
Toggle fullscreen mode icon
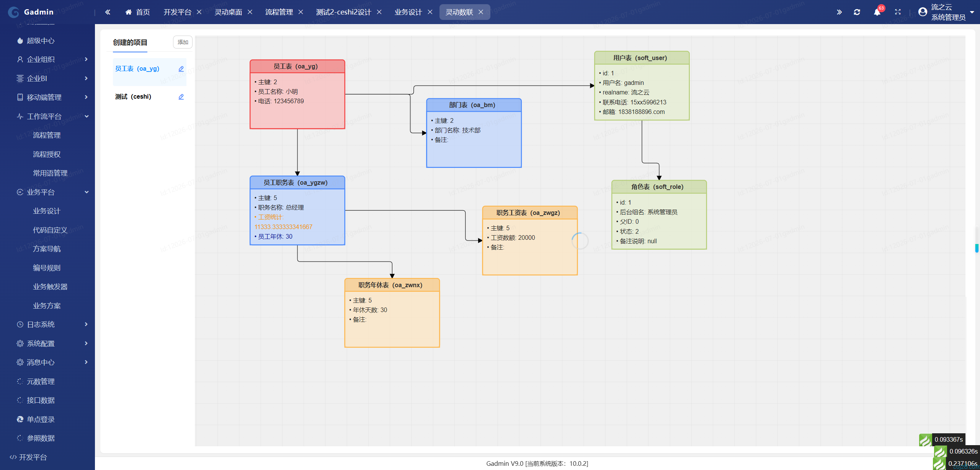[898, 12]
